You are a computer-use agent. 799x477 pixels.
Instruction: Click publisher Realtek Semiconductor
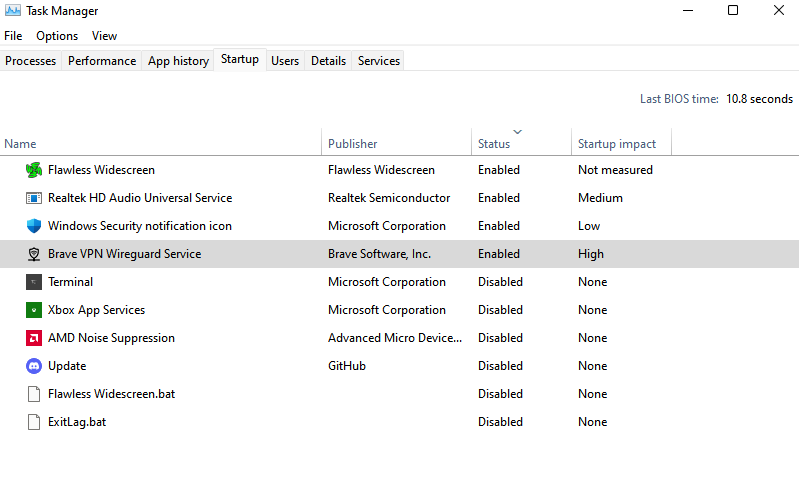389,198
